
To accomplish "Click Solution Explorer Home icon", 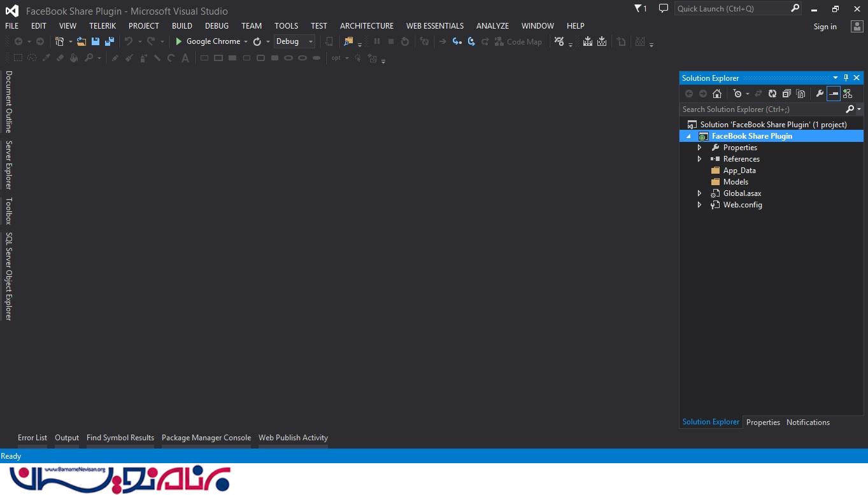I will tap(717, 94).
